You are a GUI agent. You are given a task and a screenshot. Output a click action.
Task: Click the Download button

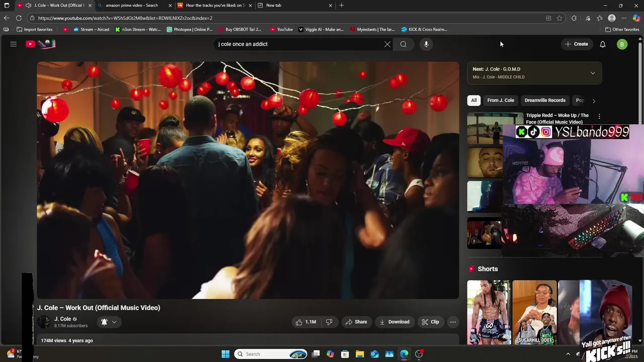(x=394, y=322)
